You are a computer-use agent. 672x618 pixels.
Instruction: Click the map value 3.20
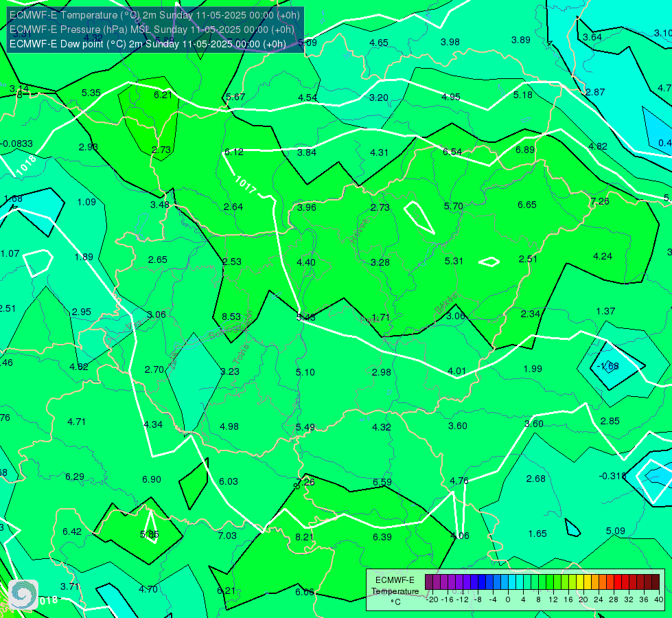[x=379, y=98]
